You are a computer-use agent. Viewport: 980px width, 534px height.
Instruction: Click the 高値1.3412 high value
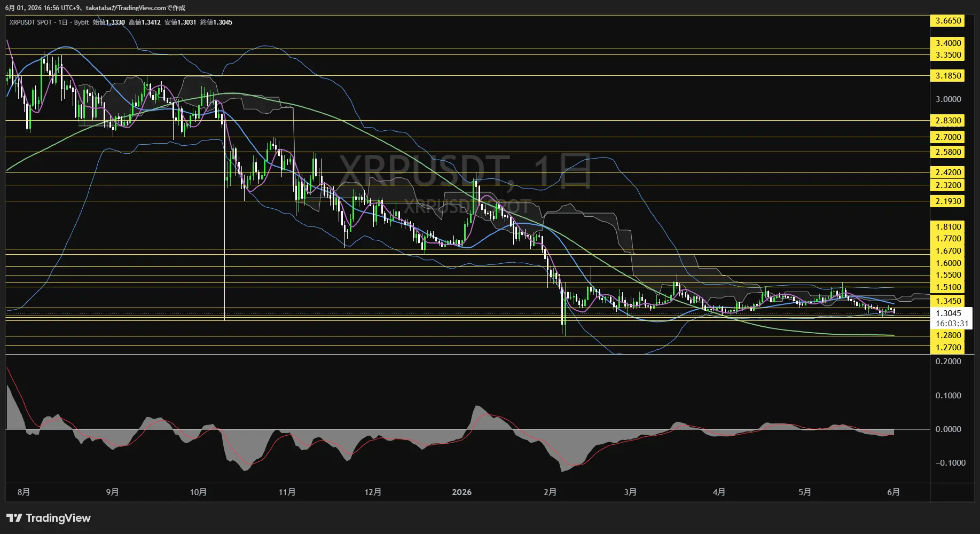145,22
